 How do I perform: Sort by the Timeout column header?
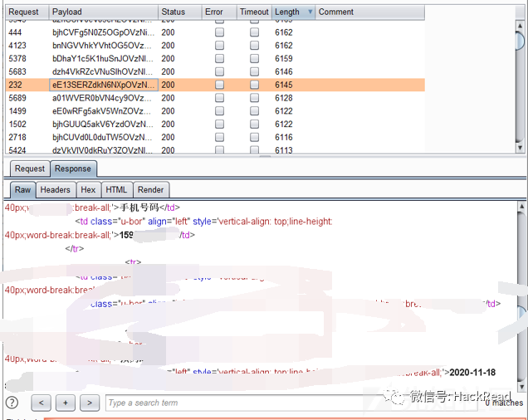254,12
